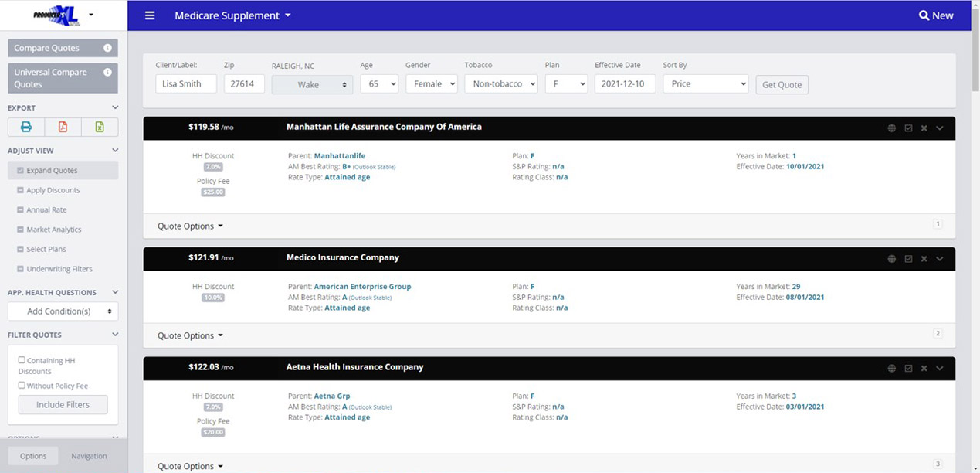Open the Gender dropdown

point(431,83)
